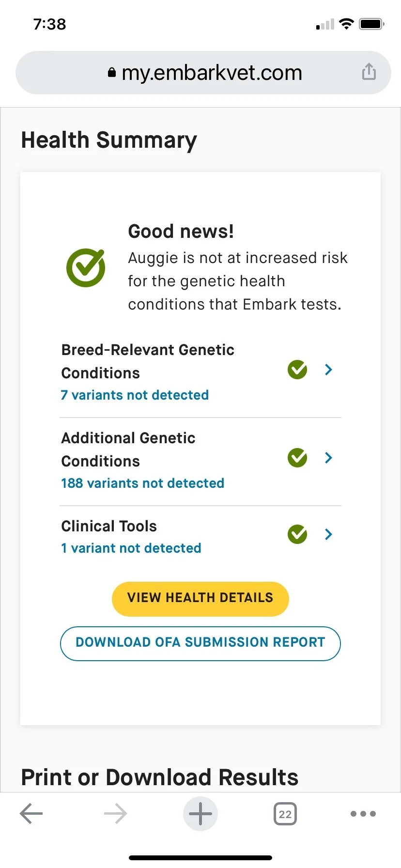Open a new tab with plus button
401x868 pixels.
(200, 814)
